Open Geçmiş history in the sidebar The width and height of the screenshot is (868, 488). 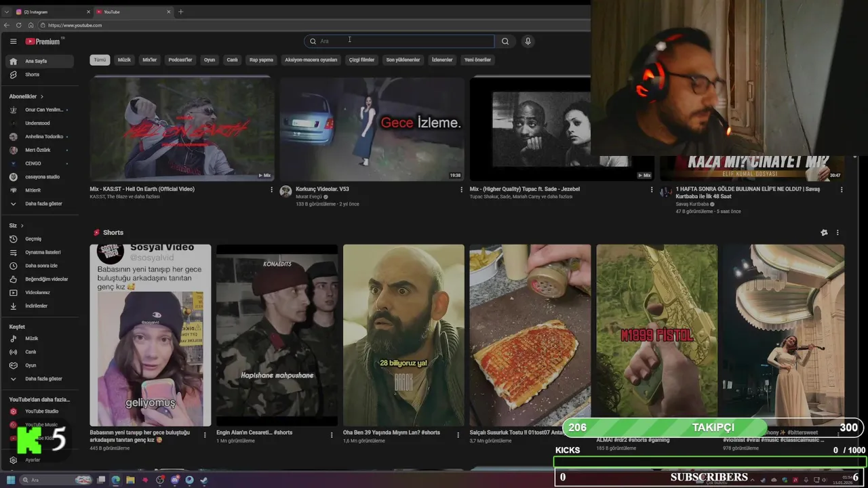[39, 239]
